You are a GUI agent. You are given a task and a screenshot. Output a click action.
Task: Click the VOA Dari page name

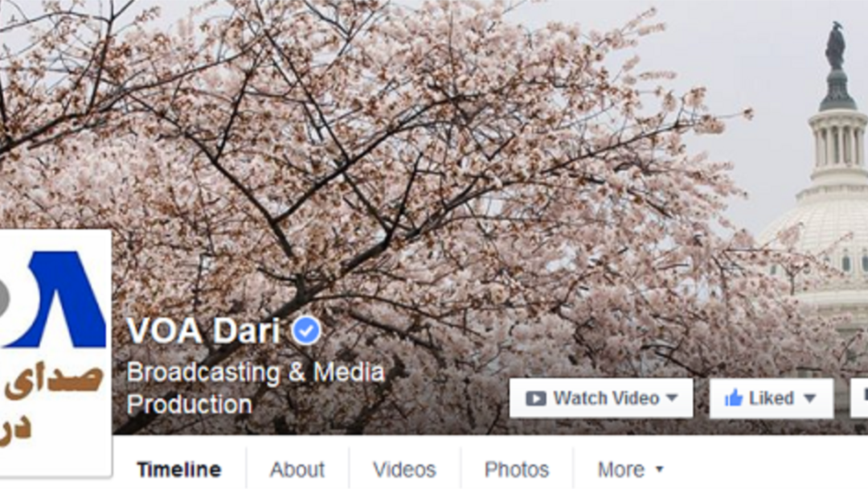coord(203,331)
